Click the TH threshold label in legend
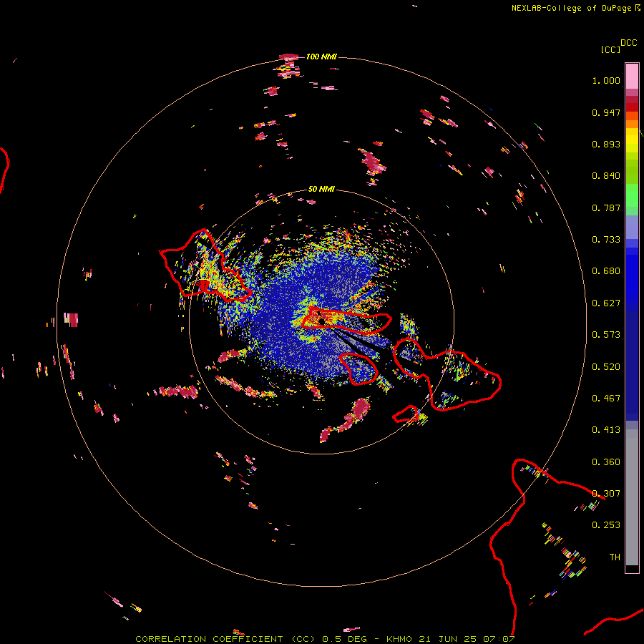Viewport: 644px width, 644px height. click(615, 557)
